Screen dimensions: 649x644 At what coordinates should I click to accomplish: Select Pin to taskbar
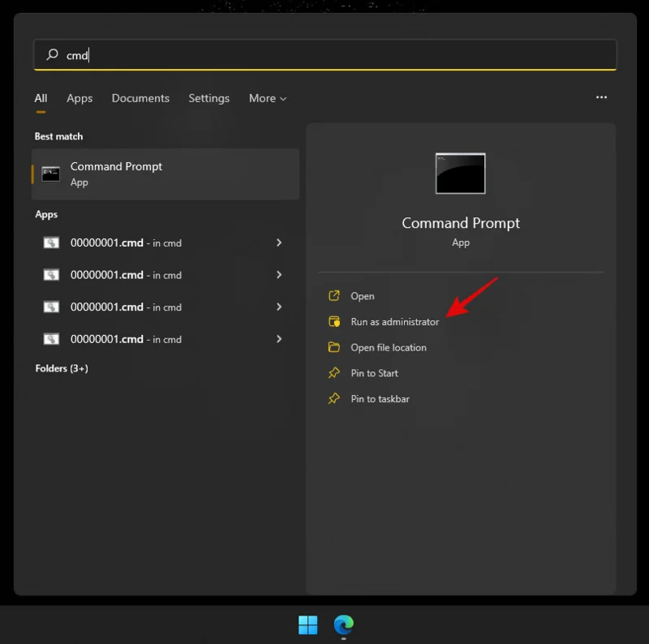coord(379,398)
